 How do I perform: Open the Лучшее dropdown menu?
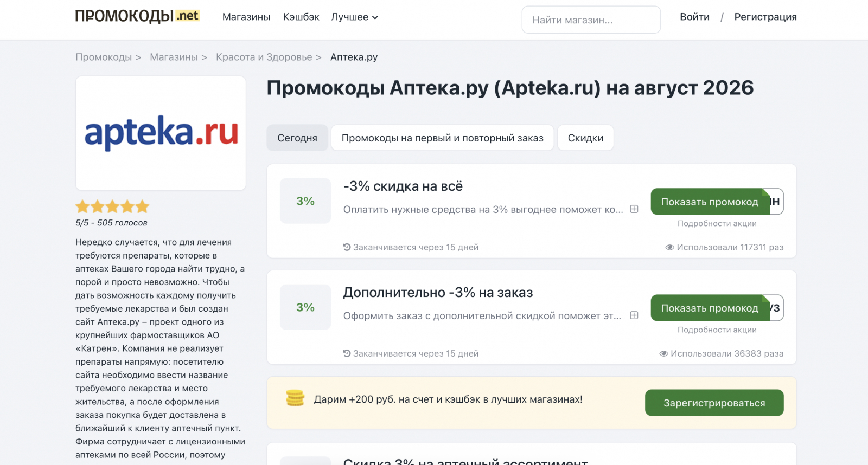click(355, 17)
